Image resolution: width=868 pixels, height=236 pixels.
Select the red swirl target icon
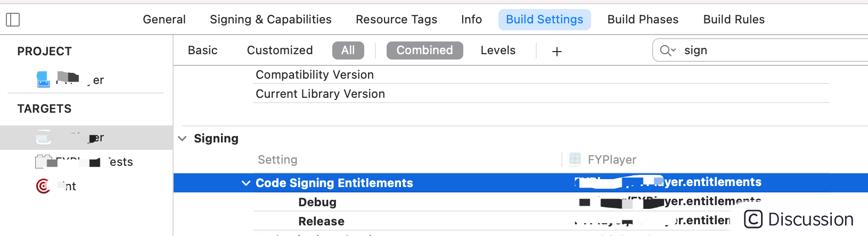click(x=43, y=186)
